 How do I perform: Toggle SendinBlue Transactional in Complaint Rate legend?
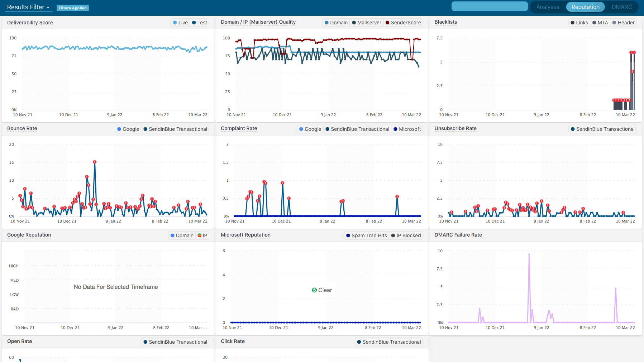(x=357, y=129)
